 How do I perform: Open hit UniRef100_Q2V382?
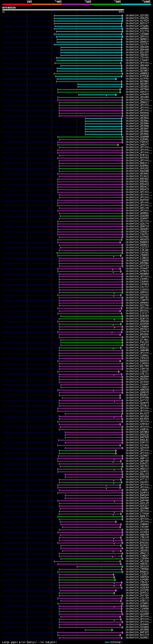coord(137,16)
